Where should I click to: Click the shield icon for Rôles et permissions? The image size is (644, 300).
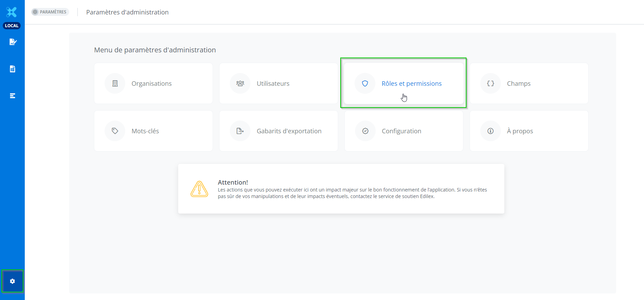365,83
